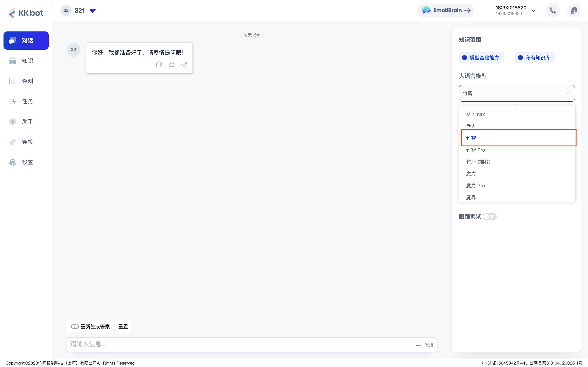Toggle the 跟踪调试 switch
This screenshot has height=367, width=588.
tap(489, 217)
